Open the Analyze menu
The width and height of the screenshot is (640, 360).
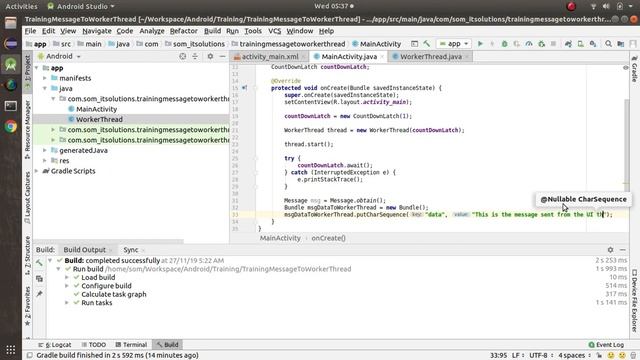pos(152,31)
